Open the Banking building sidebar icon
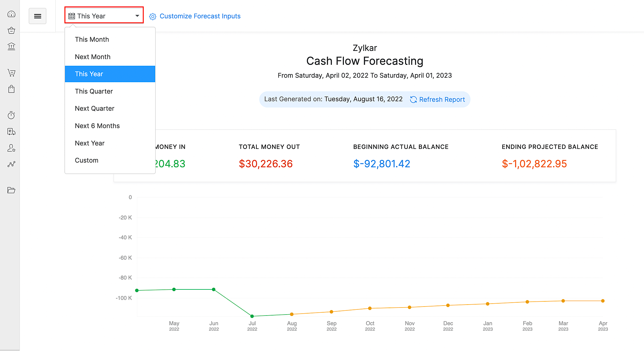Image resolution: width=644 pixels, height=351 pixels. 11,46
